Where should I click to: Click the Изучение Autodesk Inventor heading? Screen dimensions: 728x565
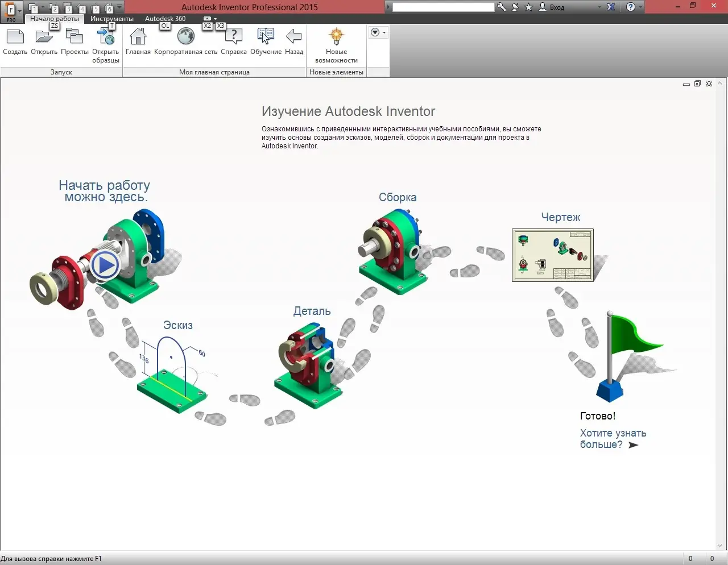tap(348, 111)
